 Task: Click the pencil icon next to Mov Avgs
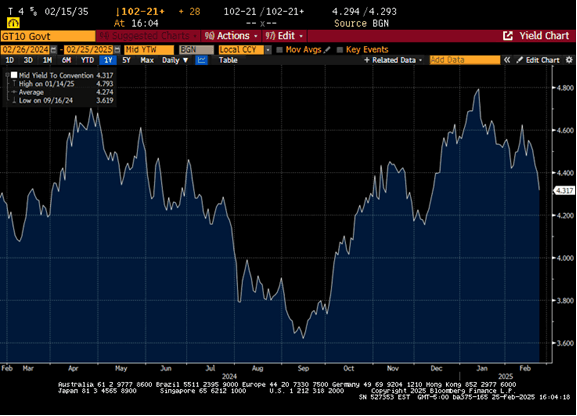coord(327,50)
